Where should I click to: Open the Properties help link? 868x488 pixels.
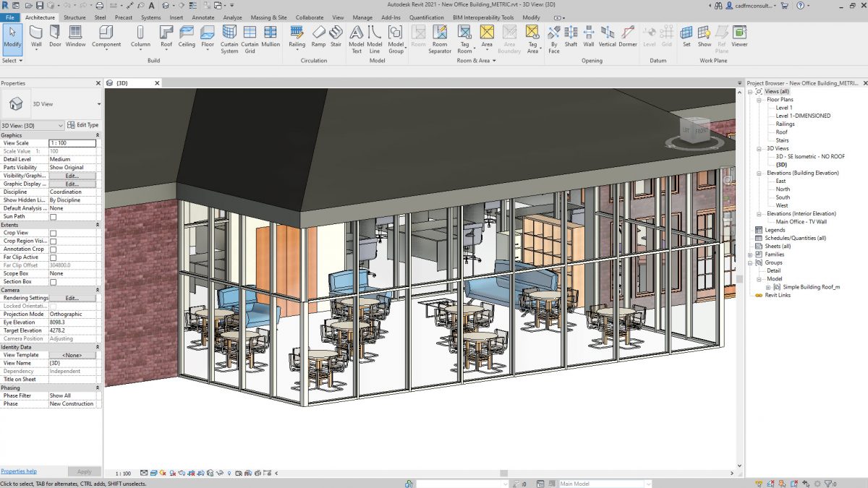click(x=18, y=471)
